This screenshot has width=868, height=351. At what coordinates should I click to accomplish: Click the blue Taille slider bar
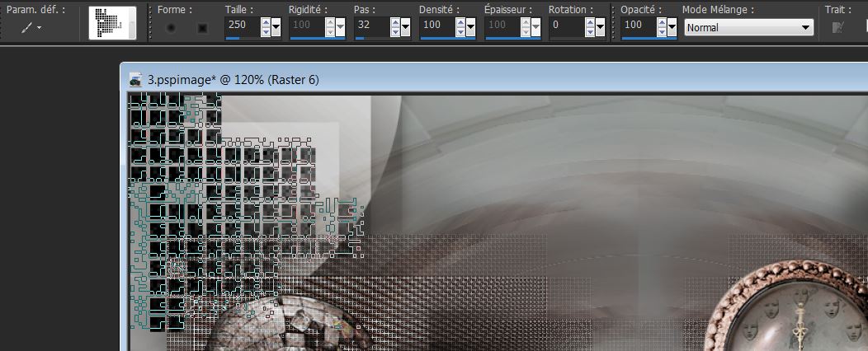click(232, 38)
